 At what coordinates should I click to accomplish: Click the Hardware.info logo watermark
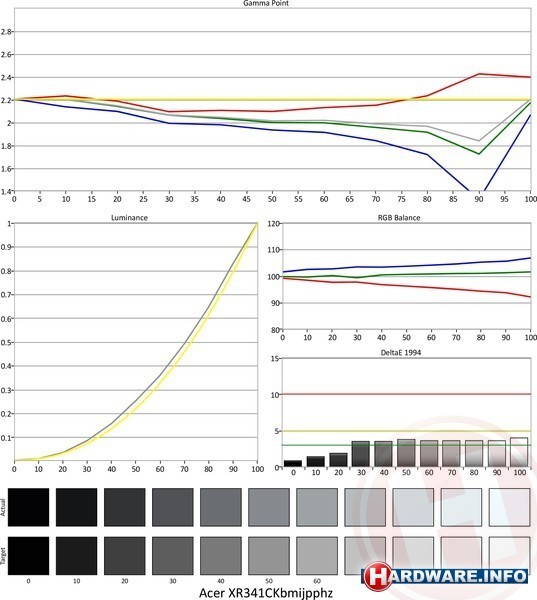tap(445, 576)
